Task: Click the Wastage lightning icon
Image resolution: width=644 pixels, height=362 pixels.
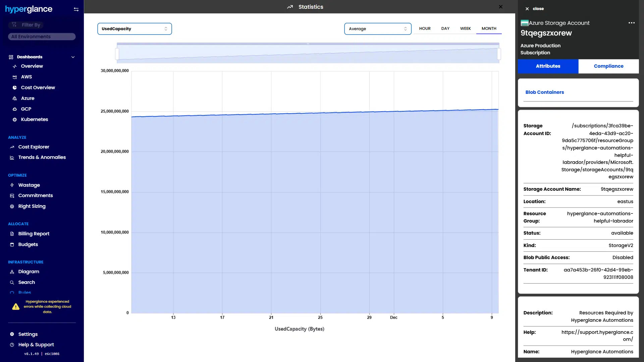Action: pyautogui.click(x=12, y=185)
